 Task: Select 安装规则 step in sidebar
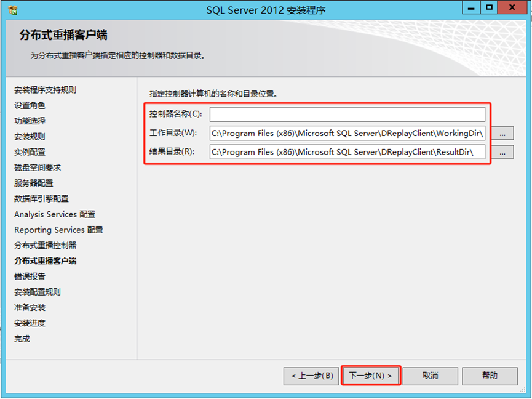pos(30,137)
